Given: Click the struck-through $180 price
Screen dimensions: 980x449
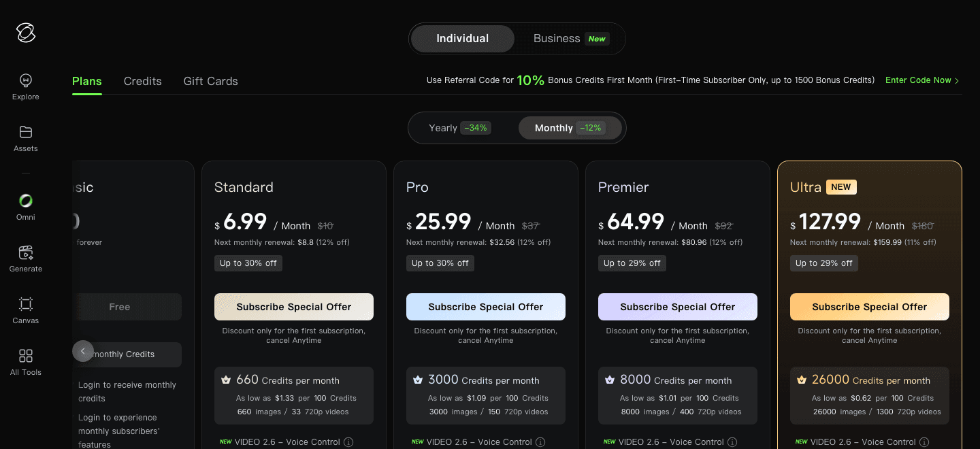Looking at the screenshot, I should [x=923, y=226].
